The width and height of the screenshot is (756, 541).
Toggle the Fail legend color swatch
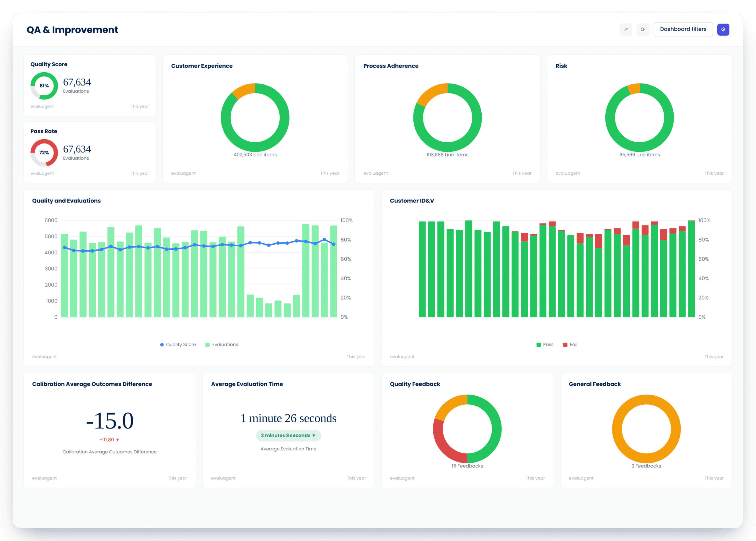click(565, 345)
